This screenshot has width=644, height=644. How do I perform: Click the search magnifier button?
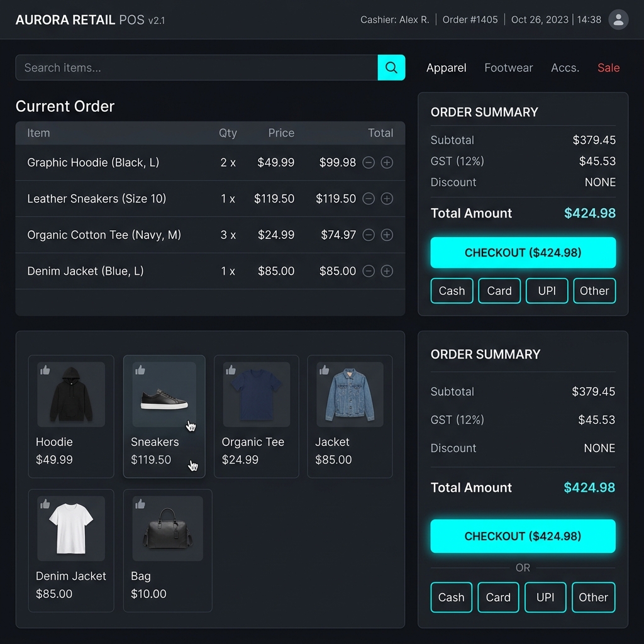click(x=391, y=67)
